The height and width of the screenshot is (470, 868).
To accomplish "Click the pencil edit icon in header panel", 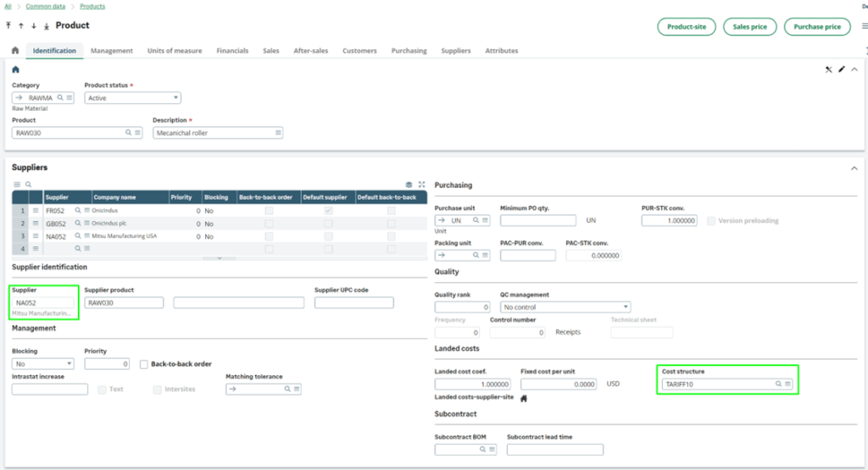I will pyautogui.click(x=842, y=69).
